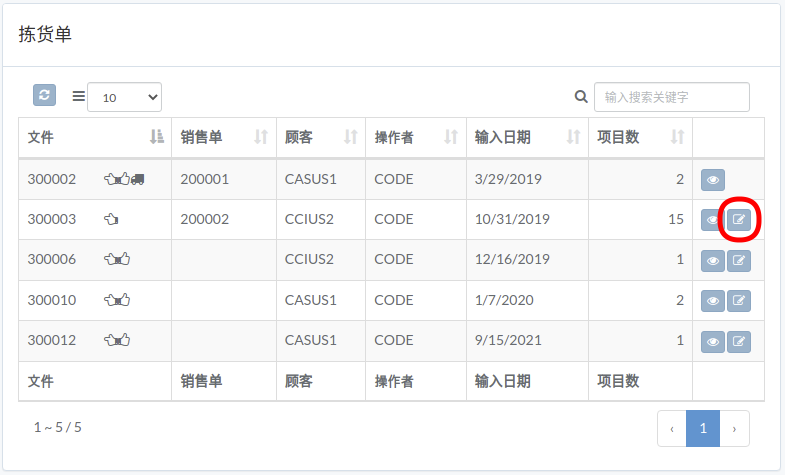Image resolution: width=785 pixels, height=475 pixels.
Task: Click the status hand icon on 300003
Action: (x=111, y=219)
